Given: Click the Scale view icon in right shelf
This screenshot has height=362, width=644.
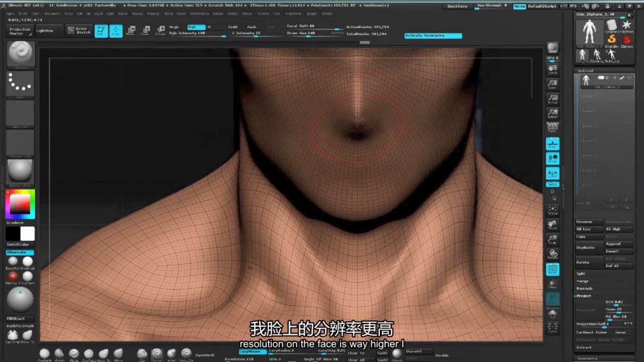Looking at the screenshot, I should [x=552, y=239].
